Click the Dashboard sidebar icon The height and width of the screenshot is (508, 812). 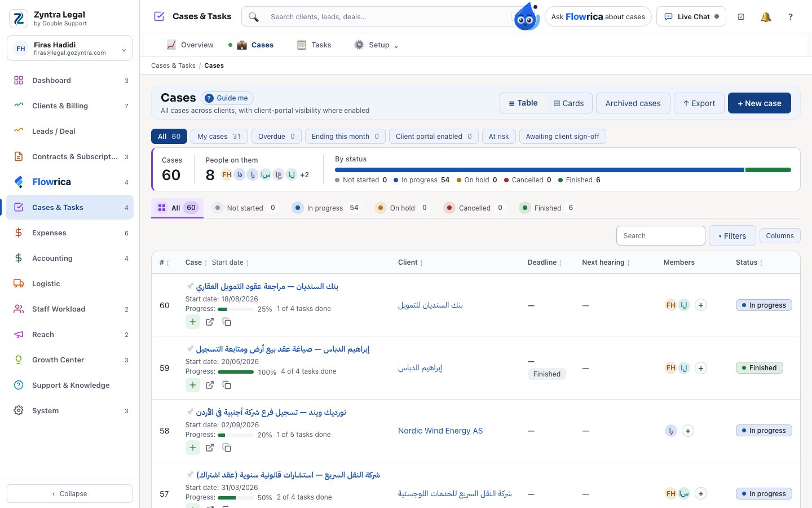[19, 80]
